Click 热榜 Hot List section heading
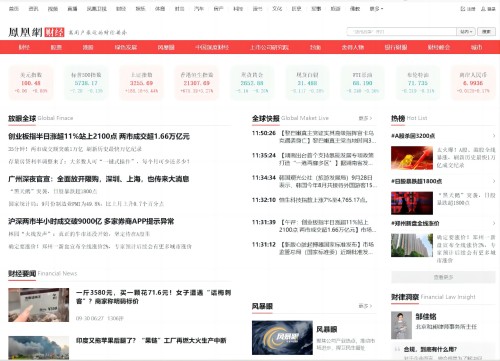500x361 pixels. click(409, 118)
